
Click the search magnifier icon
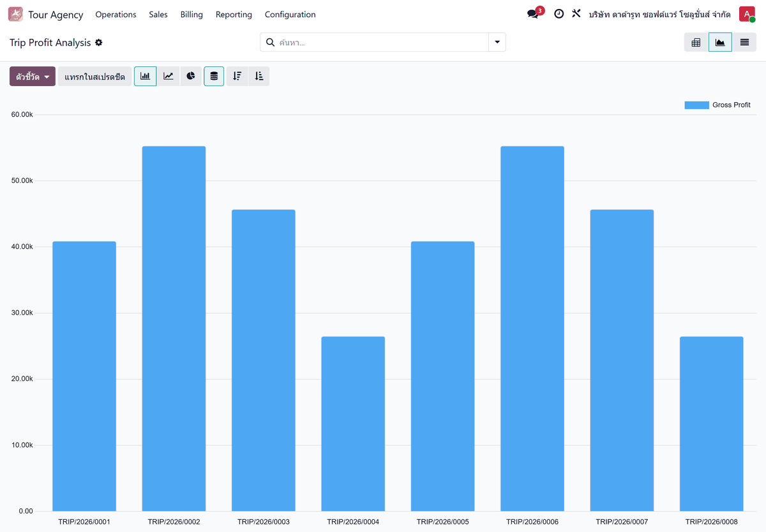click(x=271, y=43)
